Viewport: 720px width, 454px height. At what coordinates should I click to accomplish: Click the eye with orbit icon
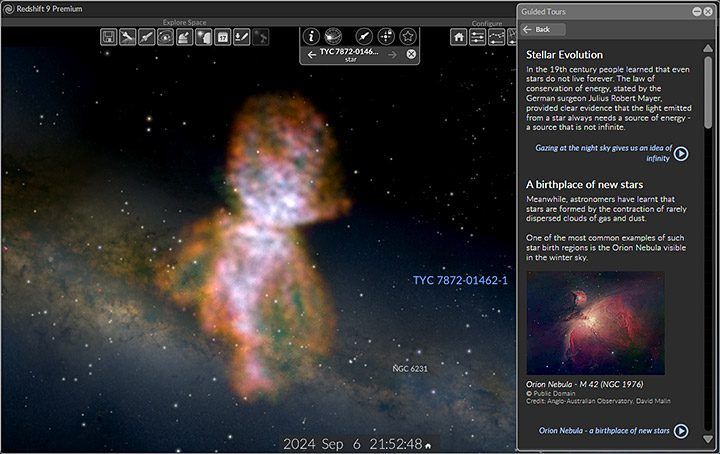tap(165, 37)
